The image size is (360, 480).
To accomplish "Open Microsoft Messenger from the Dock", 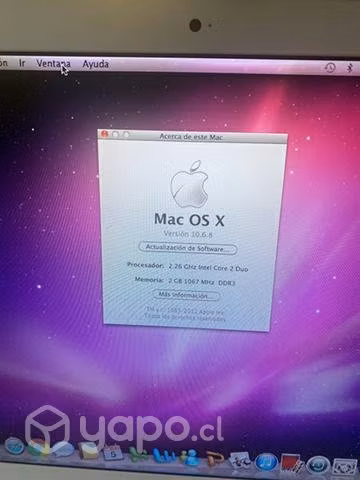I will [x=189, y=458].
